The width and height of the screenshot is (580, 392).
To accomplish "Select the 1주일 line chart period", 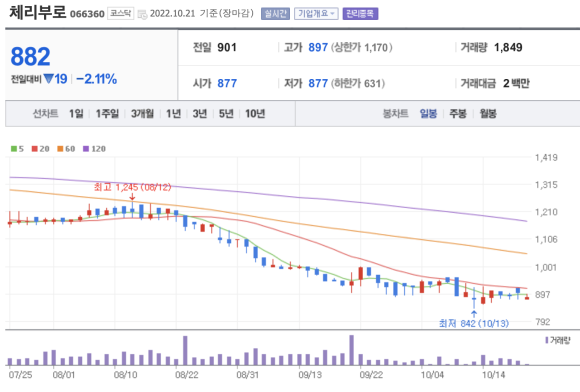I will tap(107, 114).
